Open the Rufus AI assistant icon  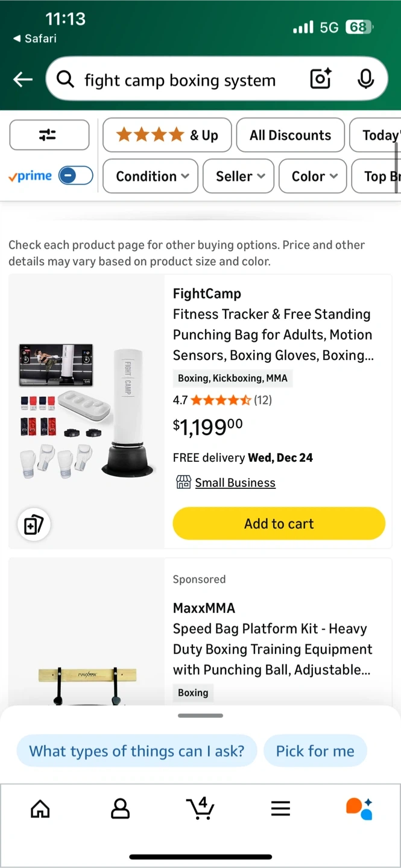tap(359, 808)
